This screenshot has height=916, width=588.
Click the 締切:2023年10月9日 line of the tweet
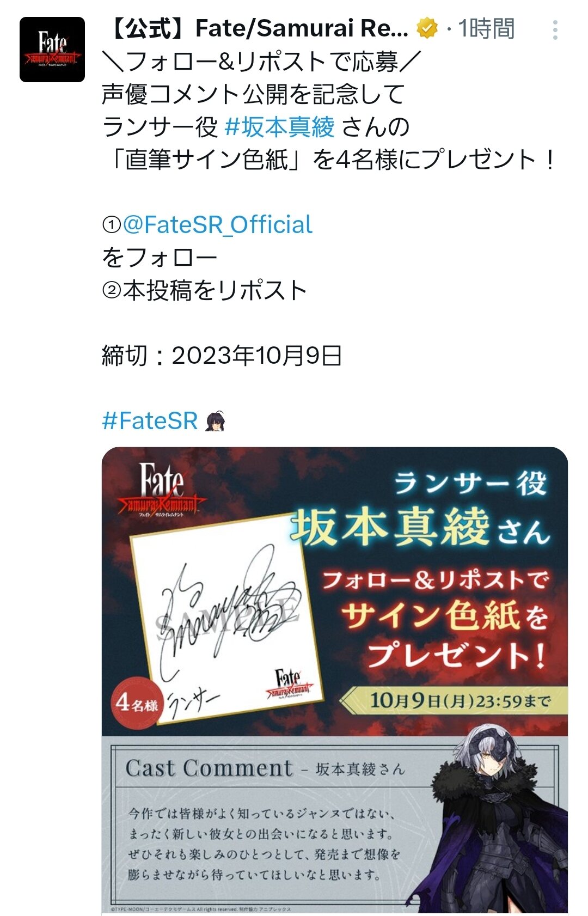pos(222,356)
